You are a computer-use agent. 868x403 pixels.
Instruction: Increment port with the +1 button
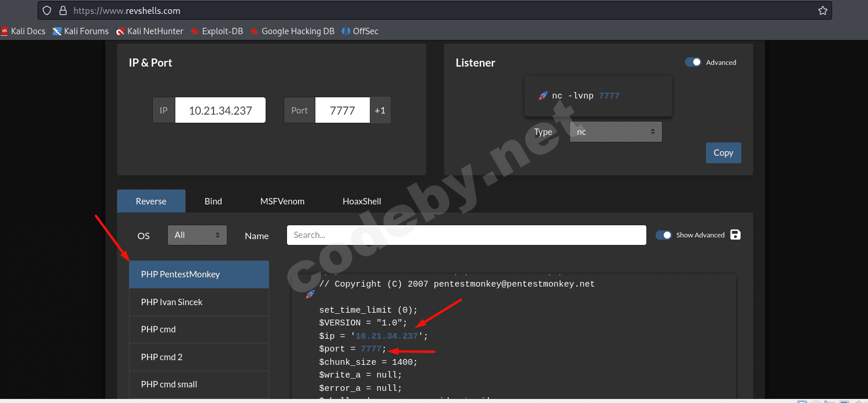380,110
